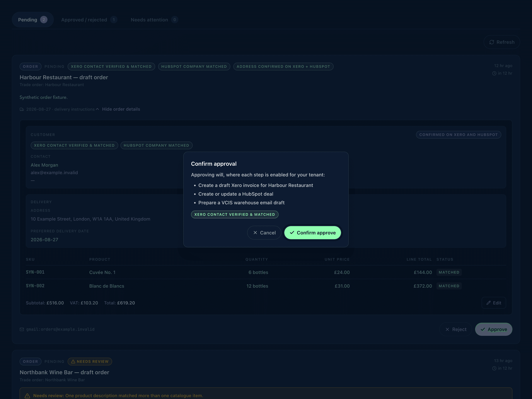Click Northbank Wine Bar — draft order title
This screenshot has width=532, height=399.
click(x=64, y=372)
